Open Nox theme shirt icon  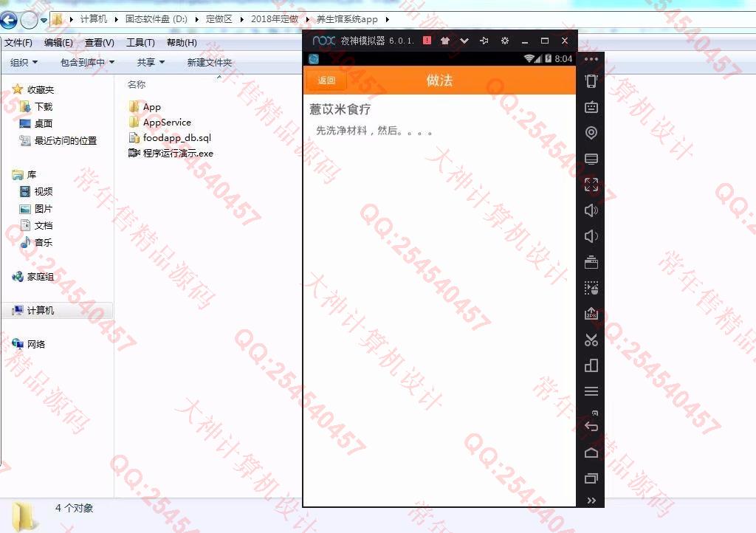(445, 41)
